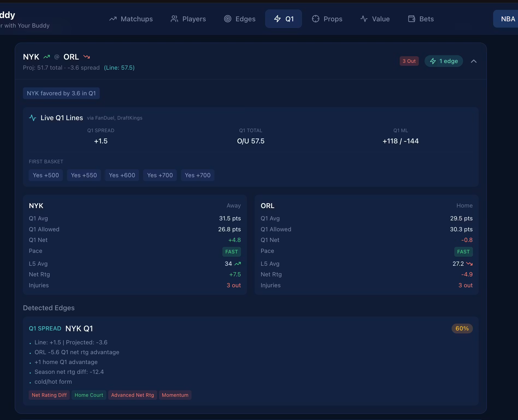
Task: Click the lightning bolt in edge badge
Action: tap(433, 61)
